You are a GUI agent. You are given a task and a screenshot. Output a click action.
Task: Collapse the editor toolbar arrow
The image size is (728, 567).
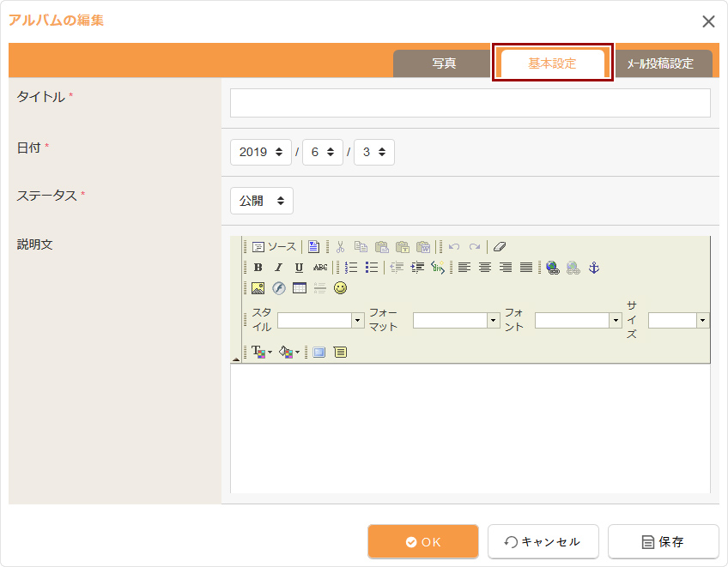(236, 359)
